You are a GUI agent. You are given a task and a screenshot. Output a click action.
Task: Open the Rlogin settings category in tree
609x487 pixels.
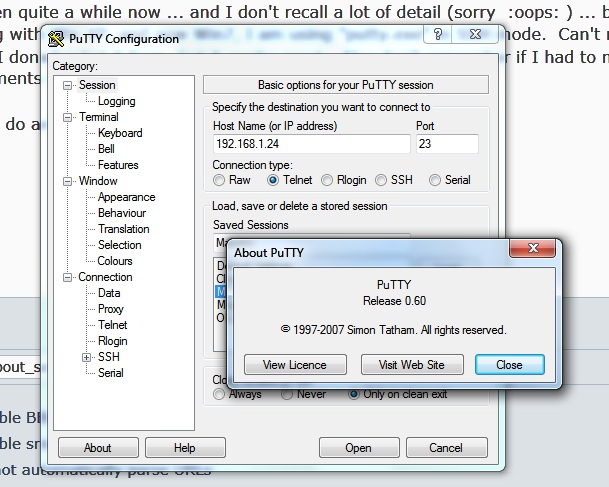pos(113,341)
